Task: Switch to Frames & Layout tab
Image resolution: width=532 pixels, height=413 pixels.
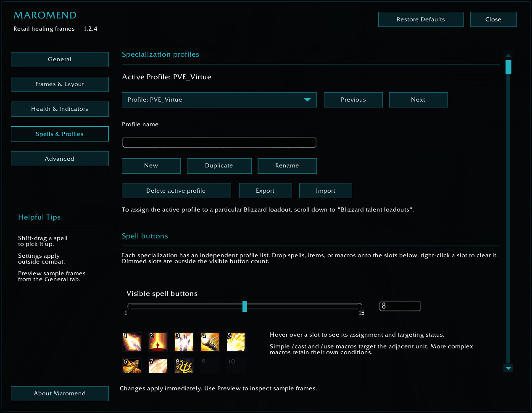Action: coord(60,84)
